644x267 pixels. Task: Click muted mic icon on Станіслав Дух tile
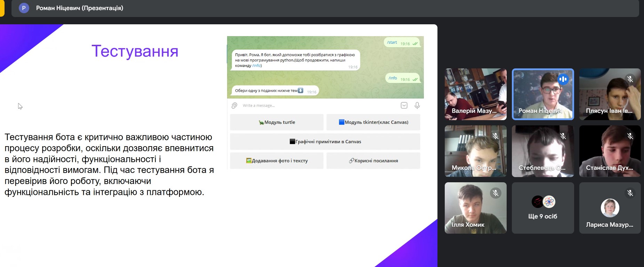click(x=630, y=136)
